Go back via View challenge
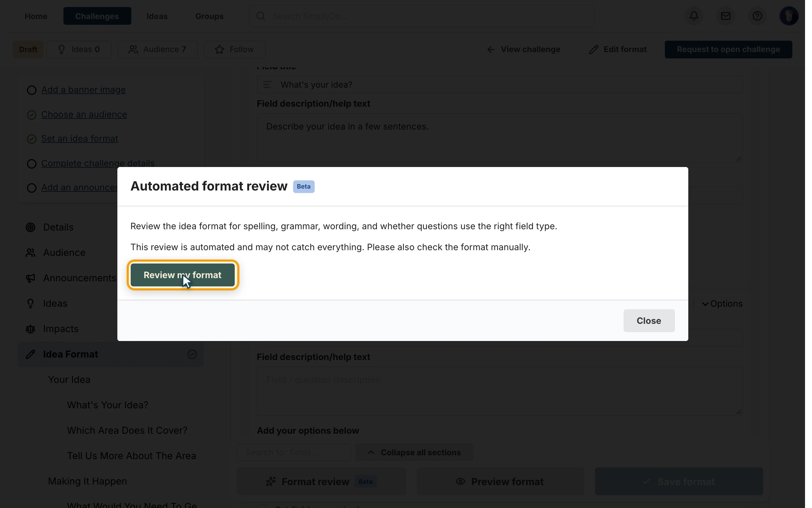 (x=523, y=50)
